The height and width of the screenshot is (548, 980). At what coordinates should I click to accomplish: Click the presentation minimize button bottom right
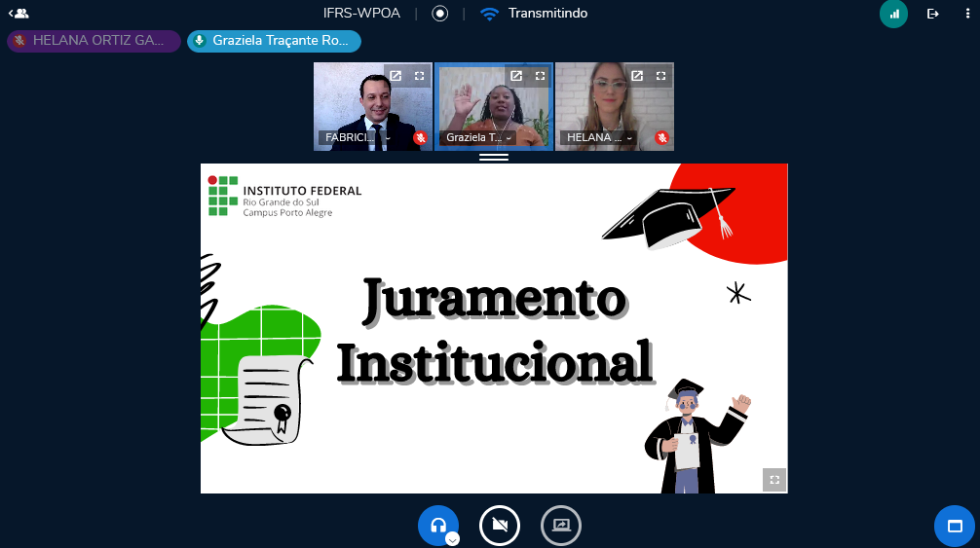tap(955, 526)
